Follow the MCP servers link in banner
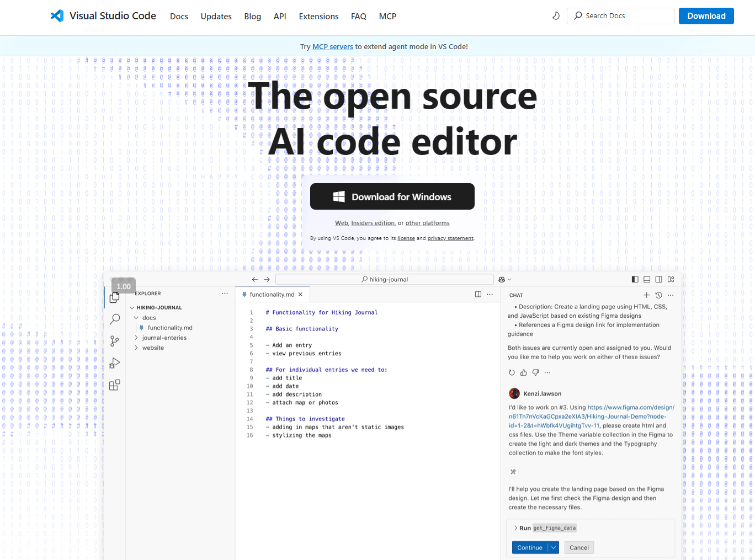The width and height of the screenshot is (755, 560). [x=333, y=47]
